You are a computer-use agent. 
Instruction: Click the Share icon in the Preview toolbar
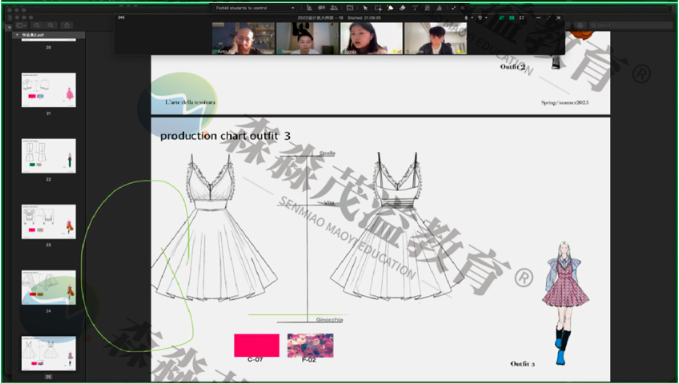point(67,26)
